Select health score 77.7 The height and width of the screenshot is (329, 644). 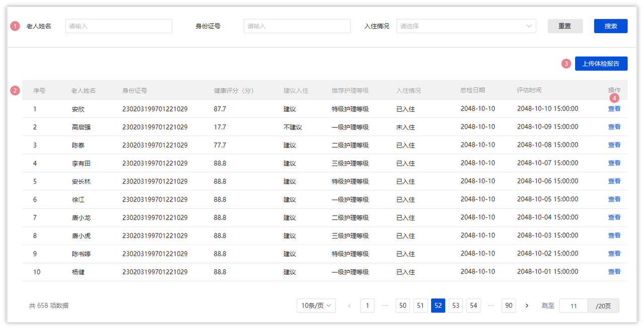(220, 145)
